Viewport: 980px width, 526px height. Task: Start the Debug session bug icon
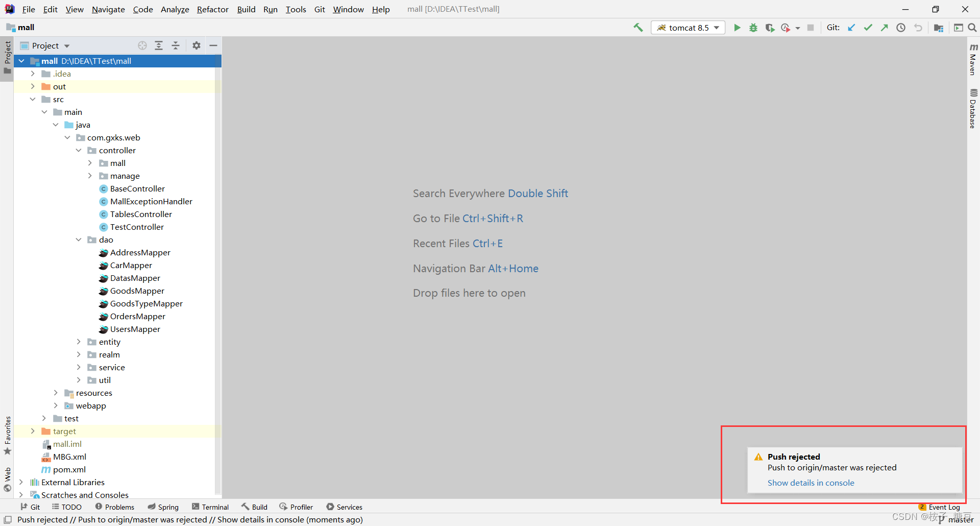(753, 28)
